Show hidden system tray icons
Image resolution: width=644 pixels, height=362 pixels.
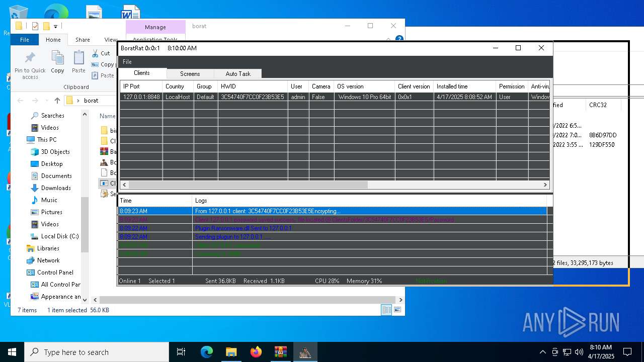[x=542, y=352]
